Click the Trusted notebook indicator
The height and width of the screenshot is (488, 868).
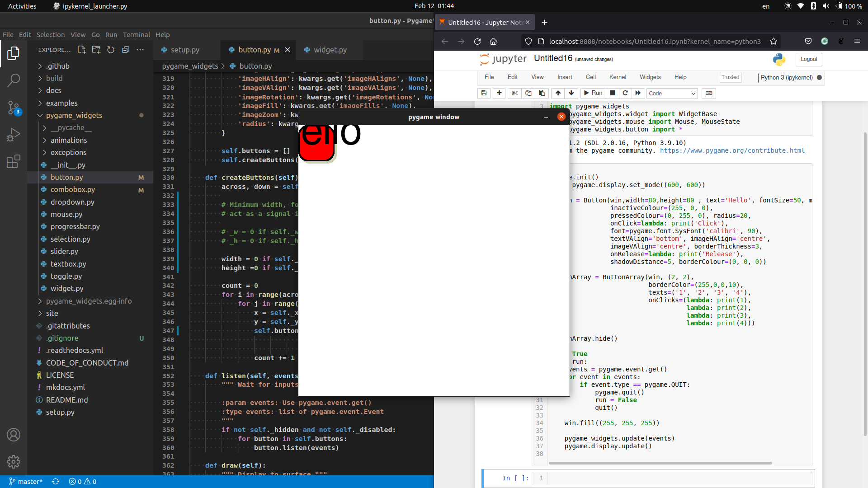click(x=730, y=77)
